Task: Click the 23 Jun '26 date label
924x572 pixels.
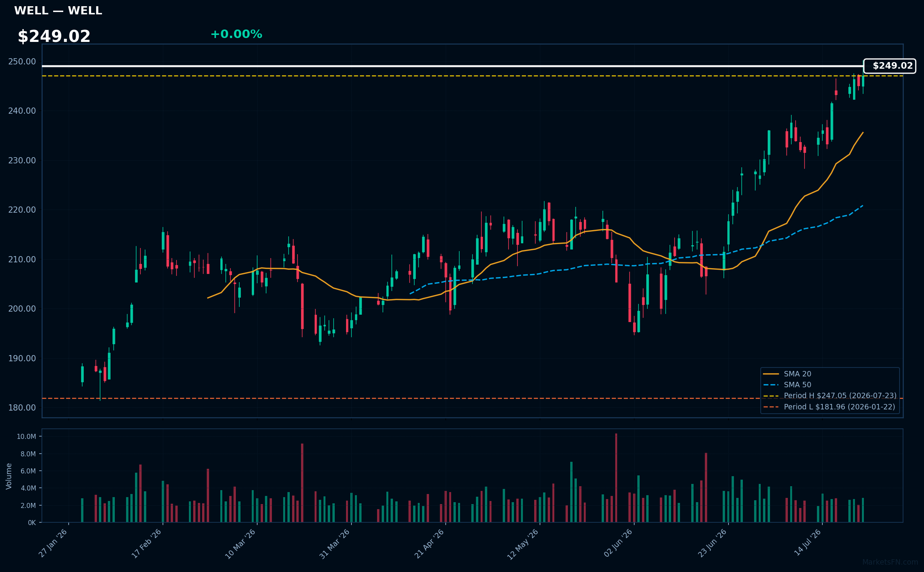Action: click(x=713, y=543)
